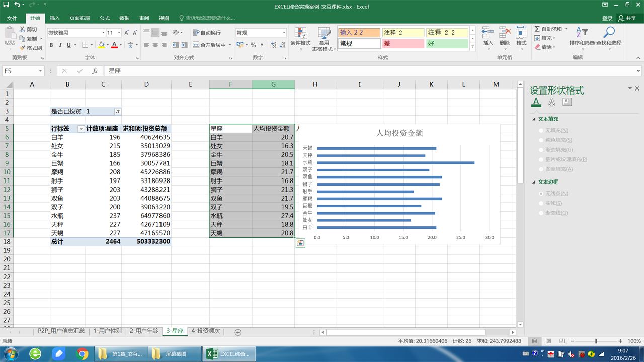This screenshot has height=362, width=644.
Task: Click the Chrome icon in the Windows taskbar
Action: 83,354
